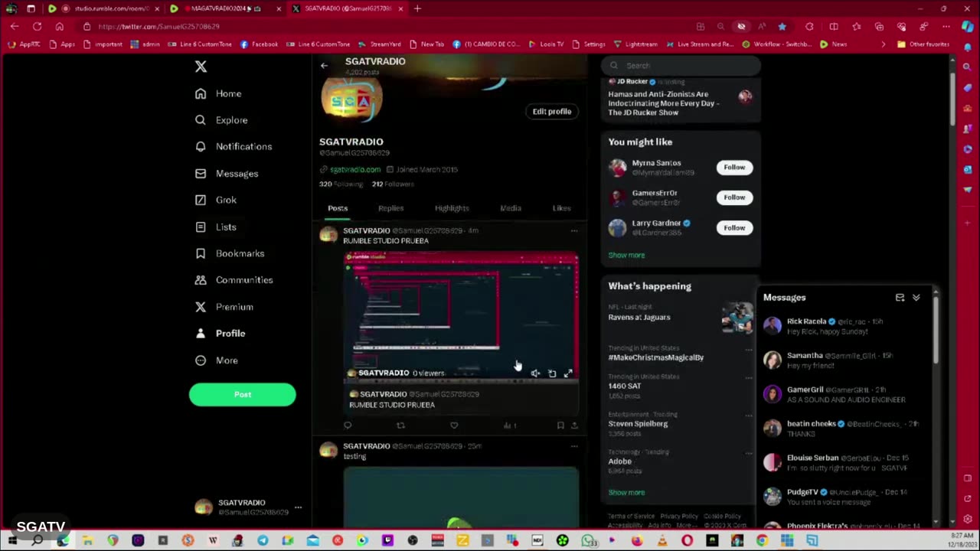The image size is (980, 551).
Task: Switch to the Likes tab
Action: click(562, 208)
